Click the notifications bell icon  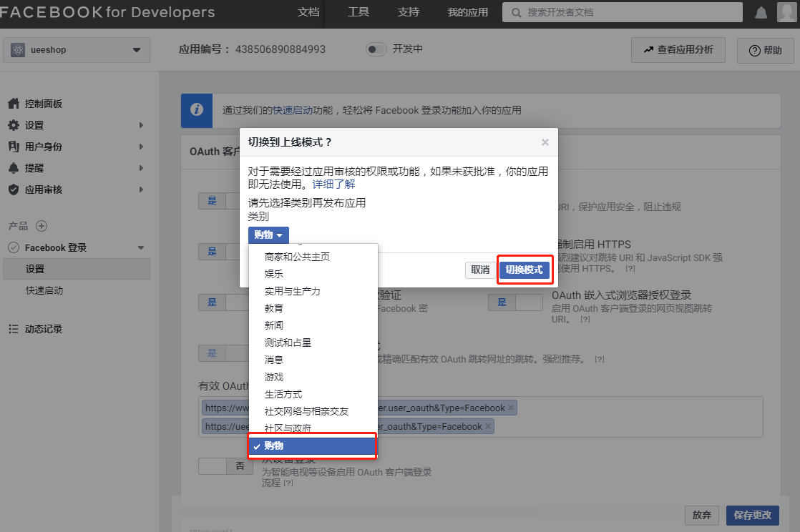pos(761,13)
